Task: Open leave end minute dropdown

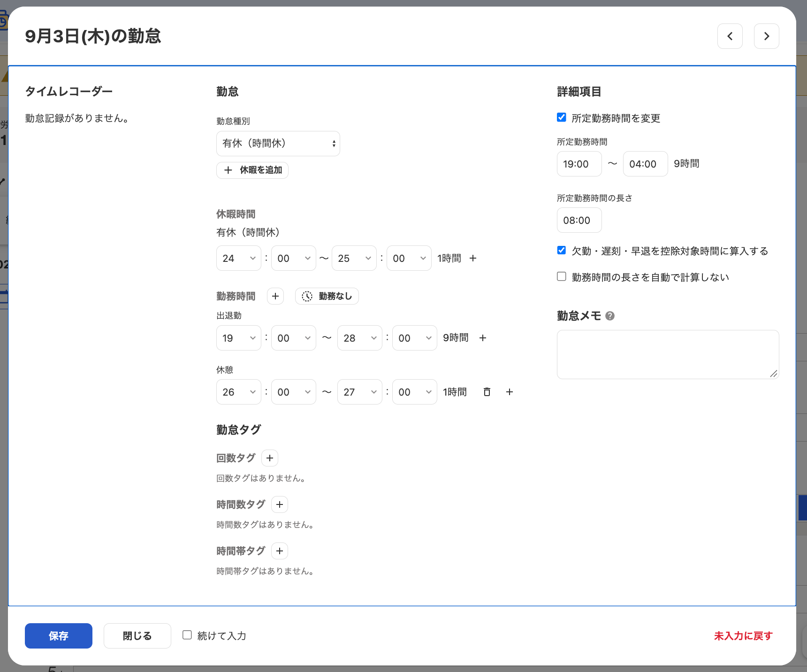Action: 409,258
